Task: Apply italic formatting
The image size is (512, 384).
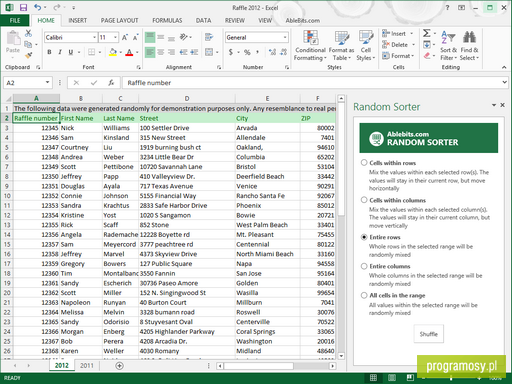Action: point(60,52)
